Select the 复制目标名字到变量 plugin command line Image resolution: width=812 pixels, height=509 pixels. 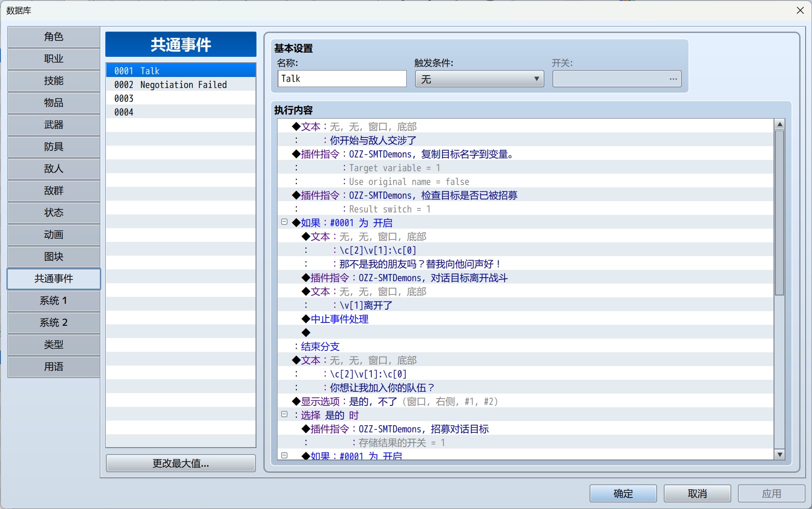coord(525,154)
